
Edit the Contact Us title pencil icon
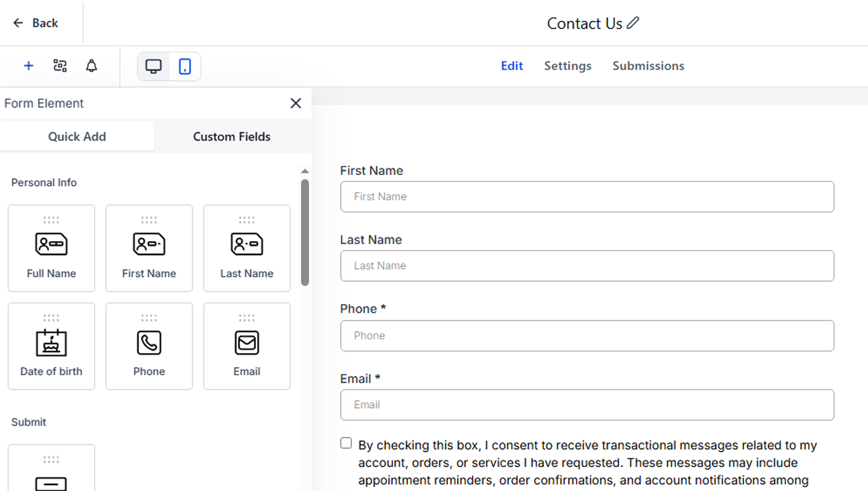pyautogui.click(x=633, y=23)
